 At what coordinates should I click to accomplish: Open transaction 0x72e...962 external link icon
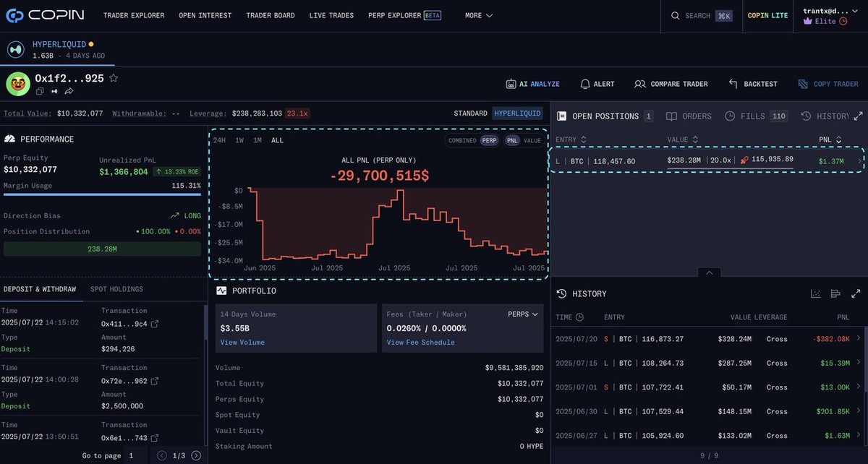154,381
